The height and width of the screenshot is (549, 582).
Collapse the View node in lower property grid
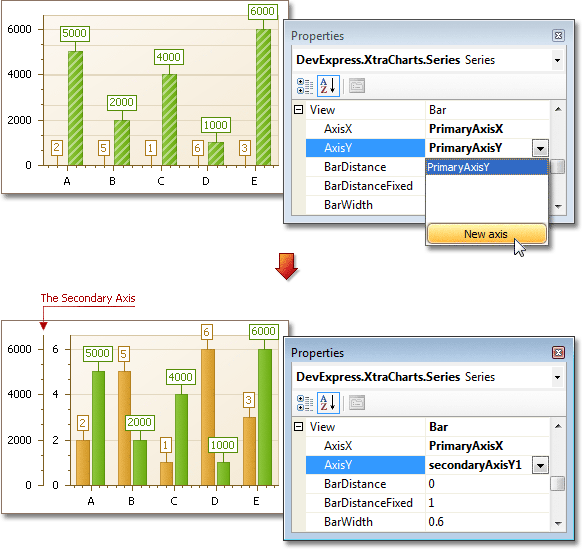pyautogui.click(x=298, y=427)
